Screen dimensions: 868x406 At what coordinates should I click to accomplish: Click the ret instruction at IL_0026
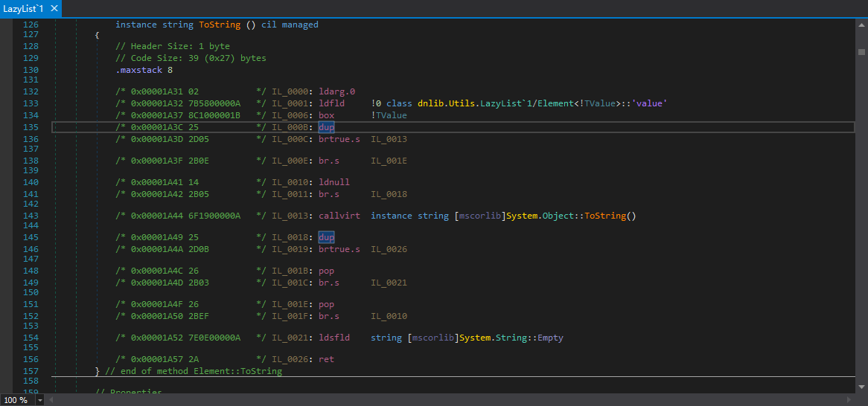click(x=326, y=359)
